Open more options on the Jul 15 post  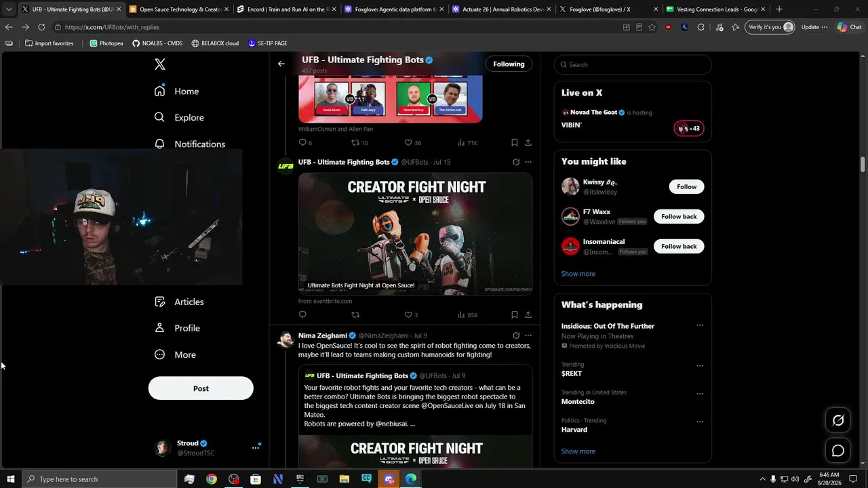pos(528,162)
